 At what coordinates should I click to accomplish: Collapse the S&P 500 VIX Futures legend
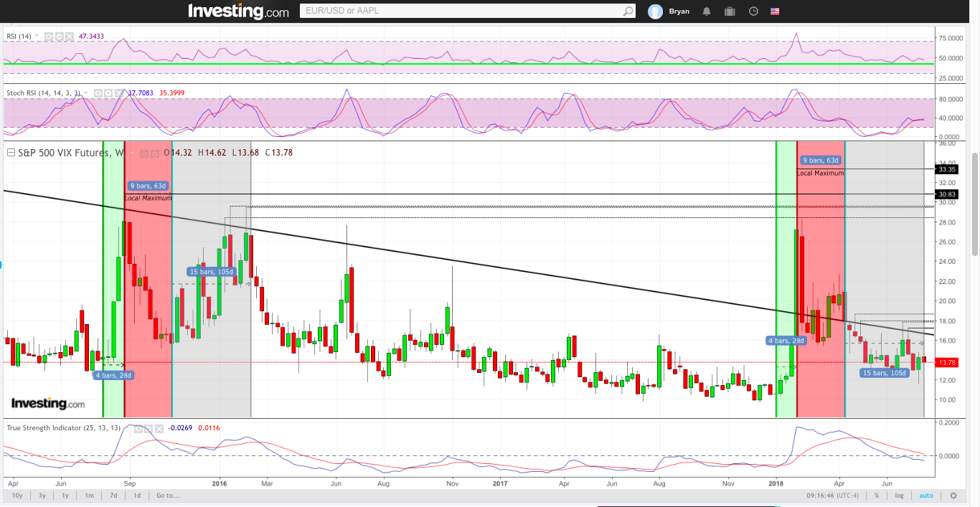(x=11, y=153)
